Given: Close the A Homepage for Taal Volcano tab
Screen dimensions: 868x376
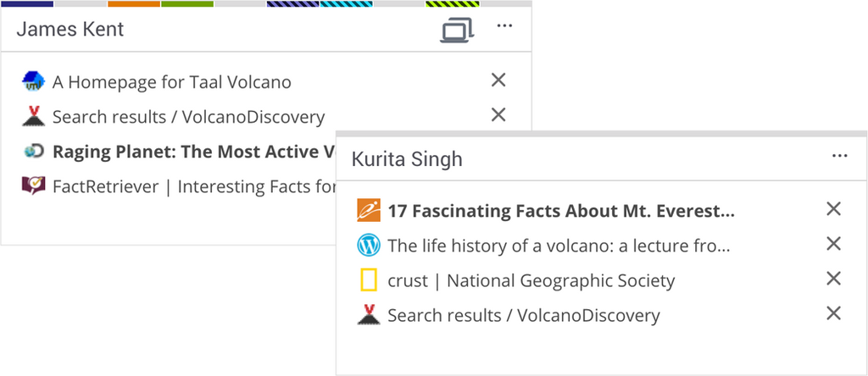Looking at the screenshot, I should (498, 80).
